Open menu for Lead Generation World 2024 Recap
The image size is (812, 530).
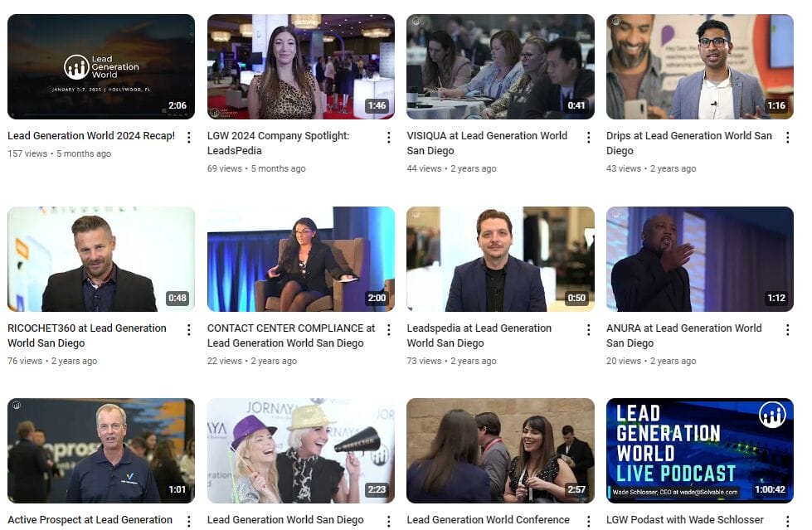(189, 138)
